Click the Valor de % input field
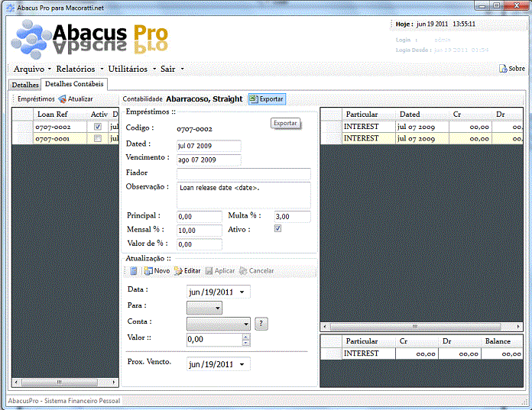The width and height of the screenshot is (532, 410). tap(199, 244)
